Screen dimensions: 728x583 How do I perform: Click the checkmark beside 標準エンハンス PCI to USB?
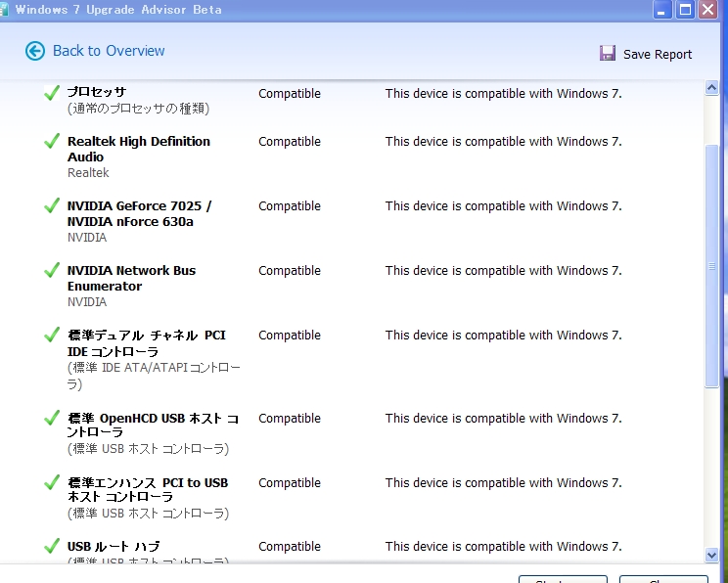(x=52, y=482)
